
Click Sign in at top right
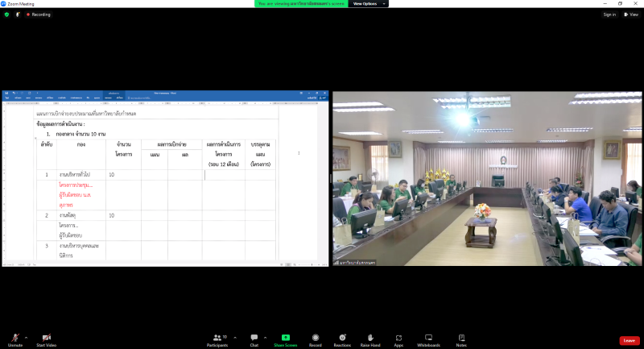[x=609, y=15]
